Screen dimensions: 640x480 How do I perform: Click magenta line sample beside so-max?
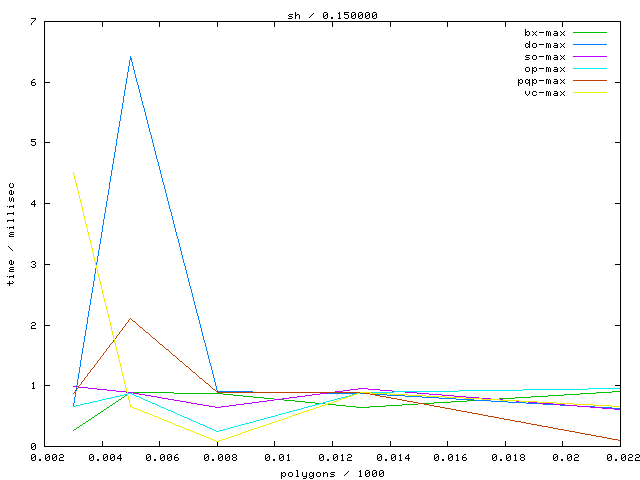pyautogui.click(x=590, y=57)
